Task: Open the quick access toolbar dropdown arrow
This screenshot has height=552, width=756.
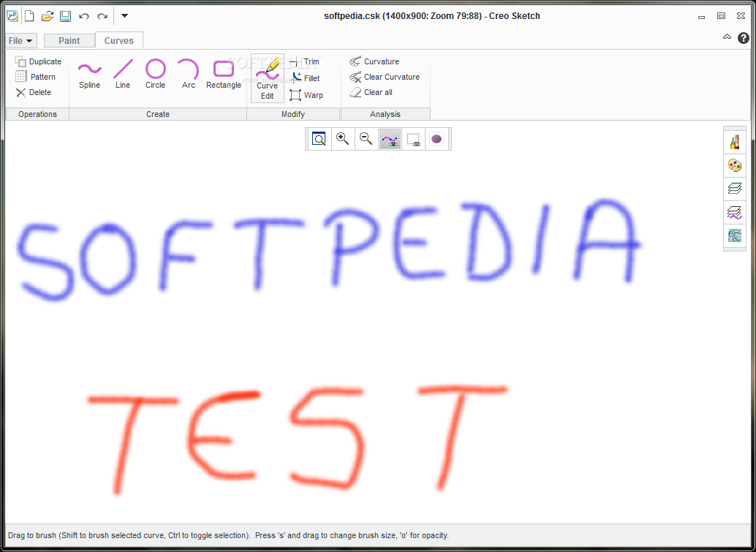Action: tap(124, 16)
